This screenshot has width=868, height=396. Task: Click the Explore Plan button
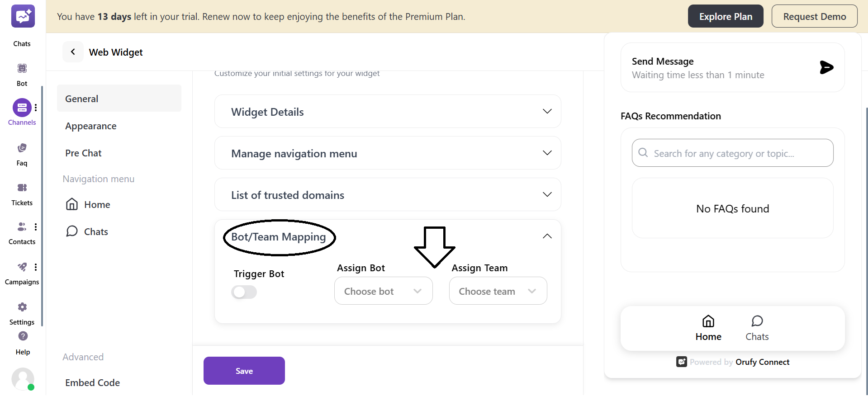726,16
